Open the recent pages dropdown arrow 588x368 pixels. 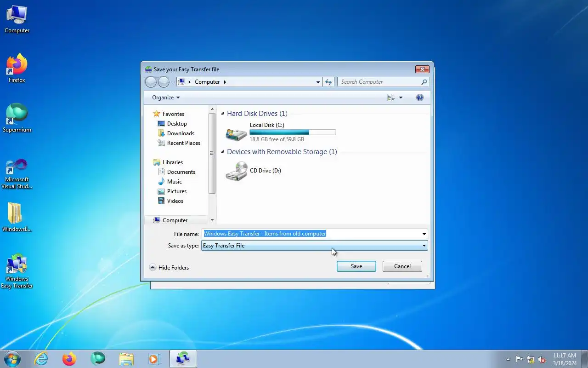point(173,82)
